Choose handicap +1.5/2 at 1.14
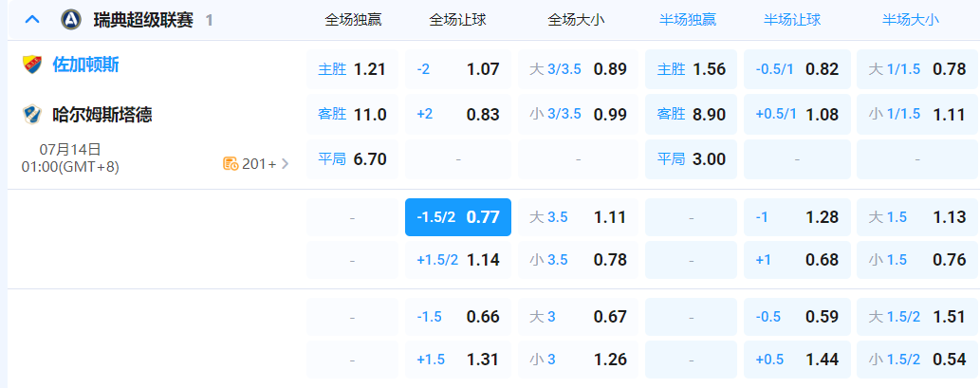The image size is (980, 388). pos(458,260)
